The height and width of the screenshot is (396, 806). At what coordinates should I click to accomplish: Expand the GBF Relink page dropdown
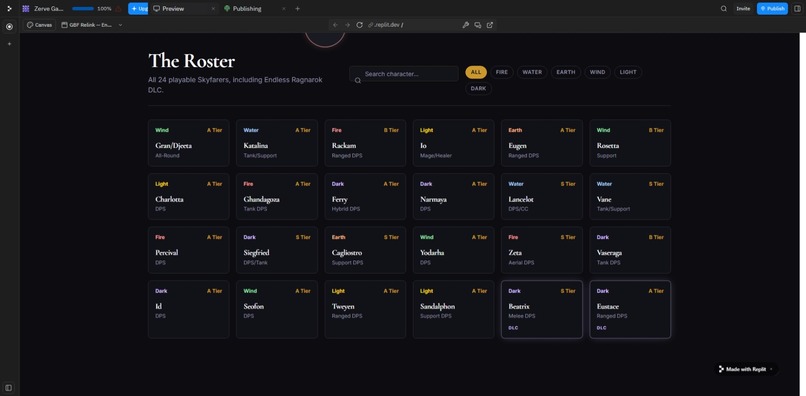pyautogui.click(x=91, y=25)
